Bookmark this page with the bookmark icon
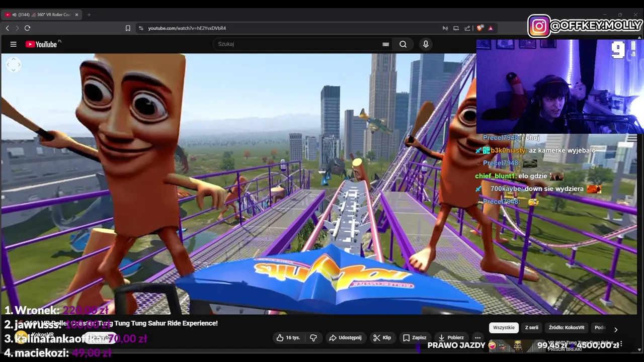 (128, 28)
